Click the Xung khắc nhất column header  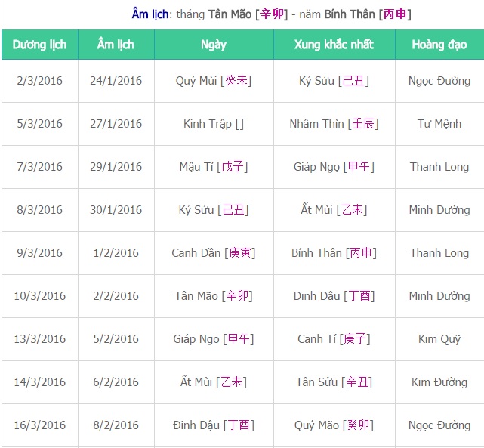pyautogui.click(x=334, y=45)
